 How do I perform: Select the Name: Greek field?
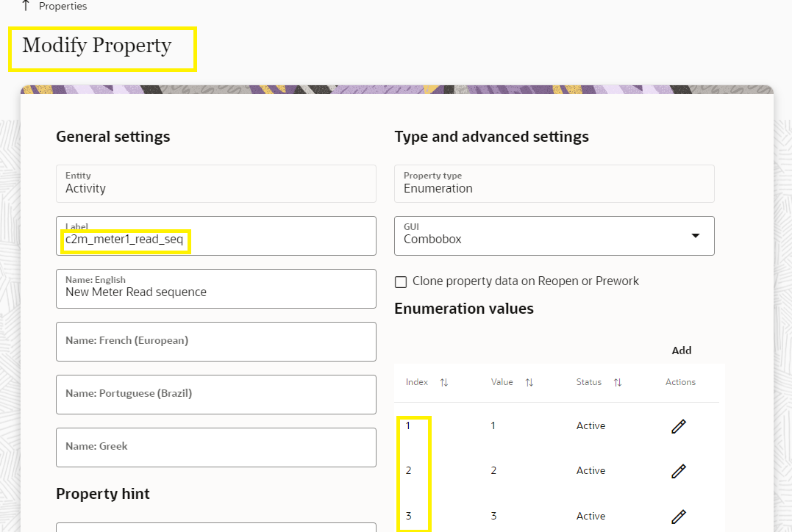[x=216, y=447]
